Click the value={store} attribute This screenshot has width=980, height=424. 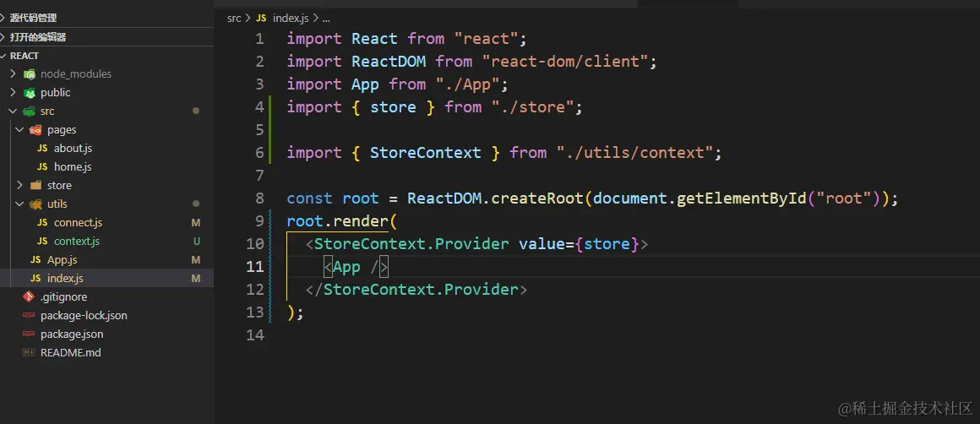coord(579,243)
